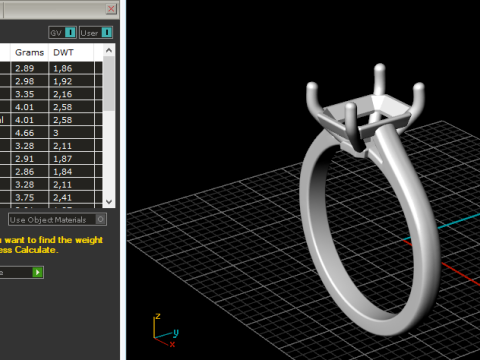The height and width of the screenshot is (360, 480).
Task: Select the Grams cell 3.35
Action: [x=30, y=94]
